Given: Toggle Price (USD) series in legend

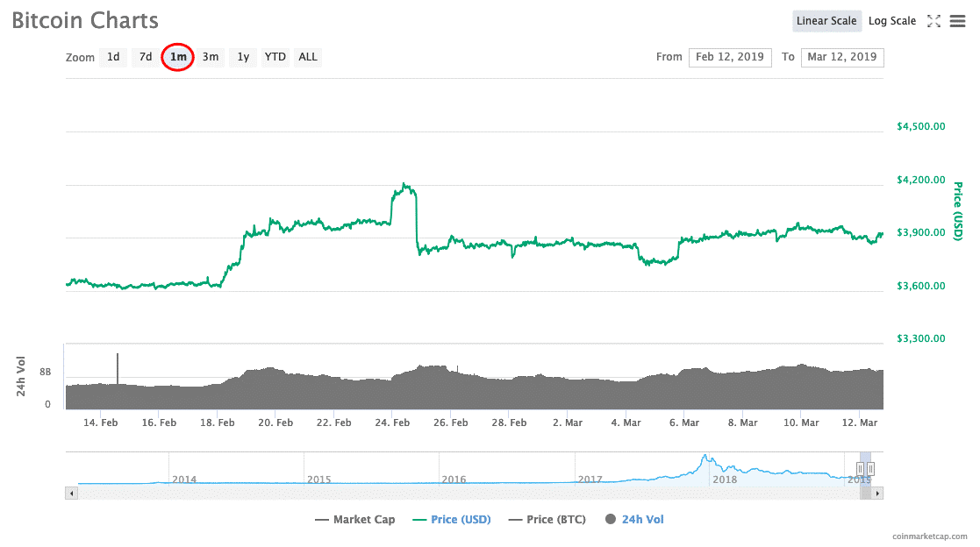Looking at the screenshot, I should (x=452, y=520).
